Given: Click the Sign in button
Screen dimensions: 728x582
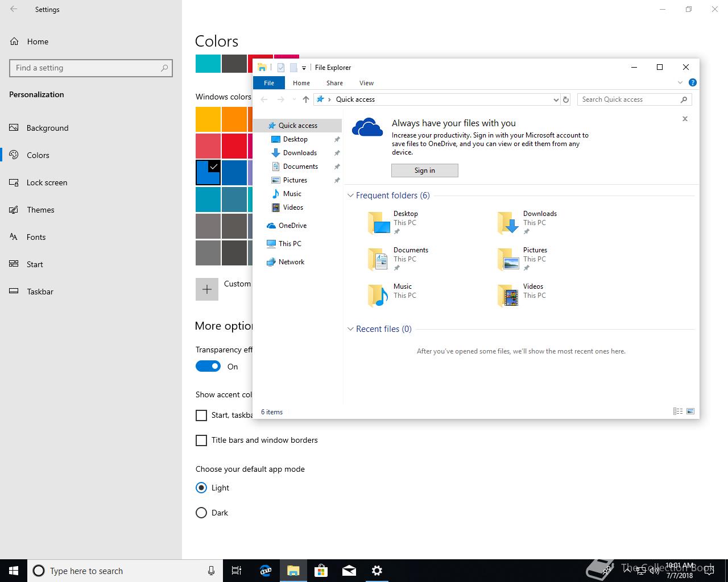Looking at the screenshot, I should 425,171.
